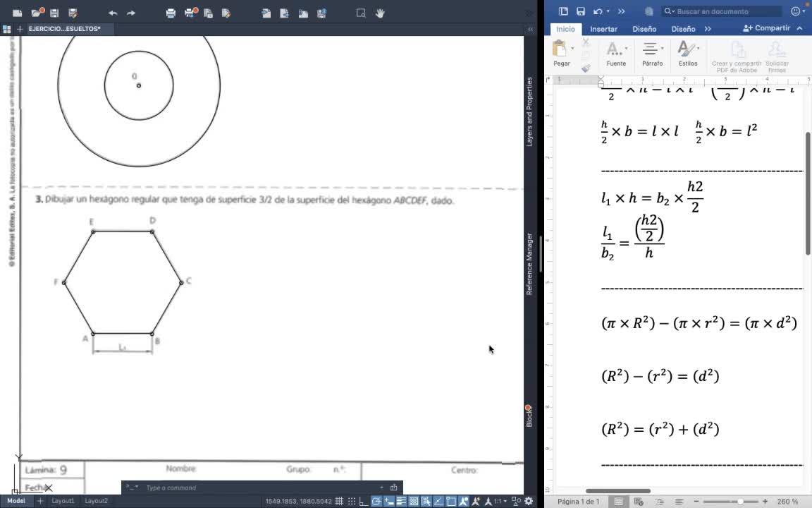Viewport: 812px width, 508px height.
Task: Switch to the EJERCICIO...ESUELTOS drawing tab
Action: pyautogui.click(x=65, y=29)
